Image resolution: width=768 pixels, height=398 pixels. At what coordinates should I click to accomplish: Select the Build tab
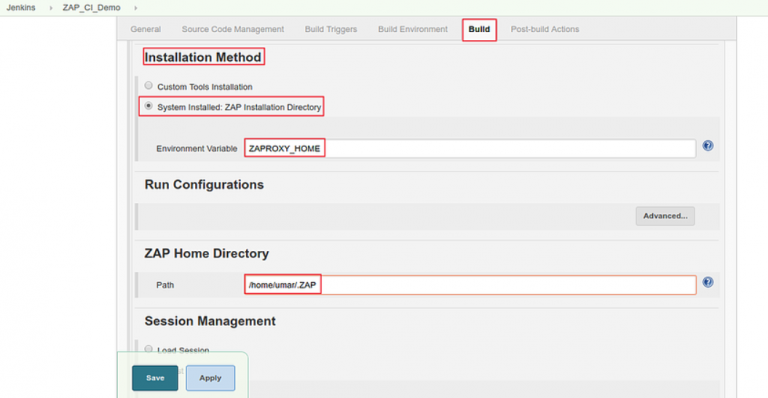[479, 29]
